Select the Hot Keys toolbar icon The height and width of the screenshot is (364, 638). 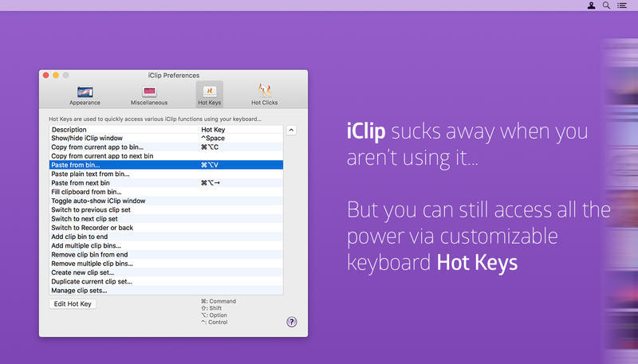click(x=210, y=94)
